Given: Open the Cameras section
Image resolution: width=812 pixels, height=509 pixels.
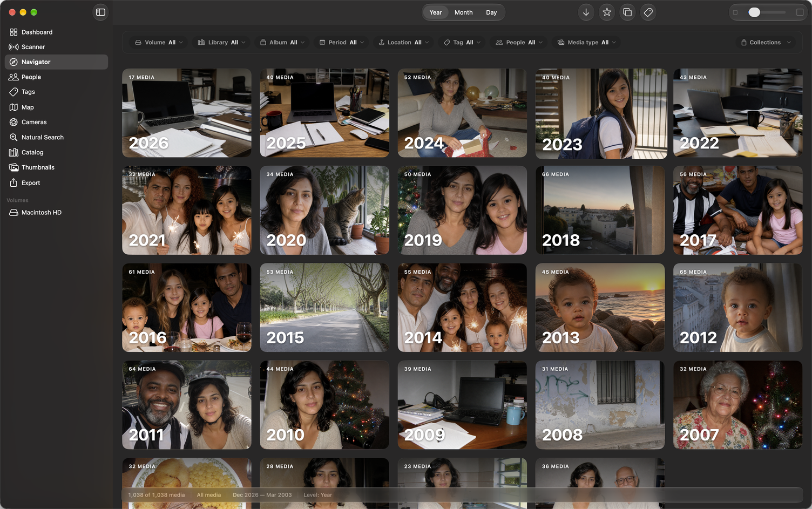Looking at the screenshot, I should (x=56, y=122).
